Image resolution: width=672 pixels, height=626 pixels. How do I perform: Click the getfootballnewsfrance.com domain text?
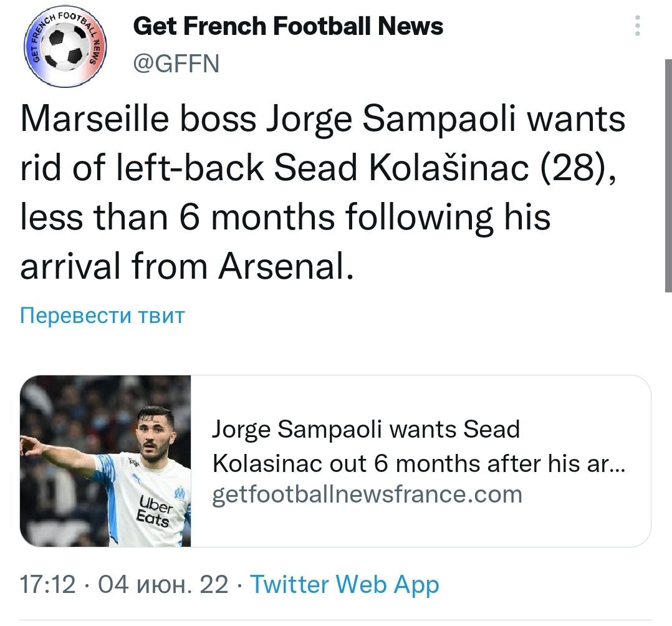pyautogui.click(x=367, y=494)
